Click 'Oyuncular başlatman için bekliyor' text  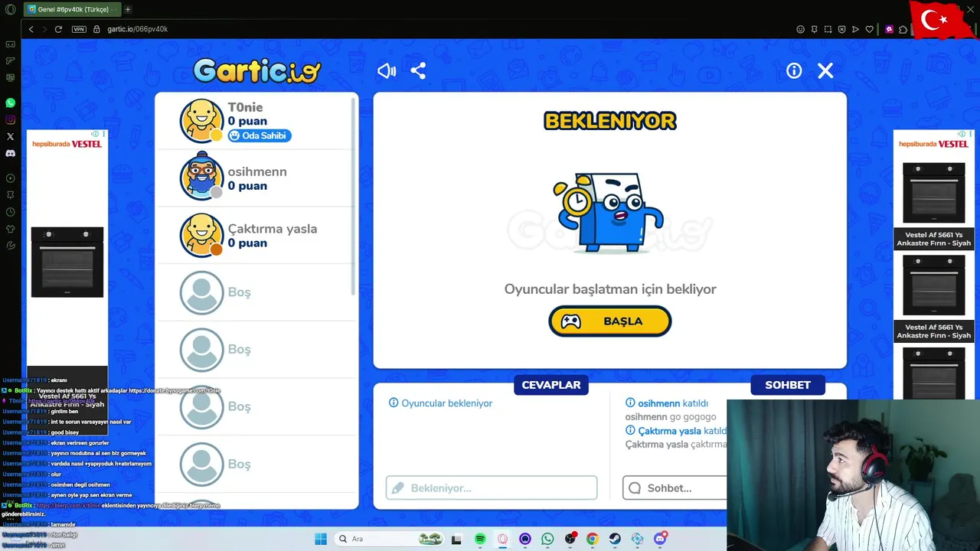(x=610, y=289)
